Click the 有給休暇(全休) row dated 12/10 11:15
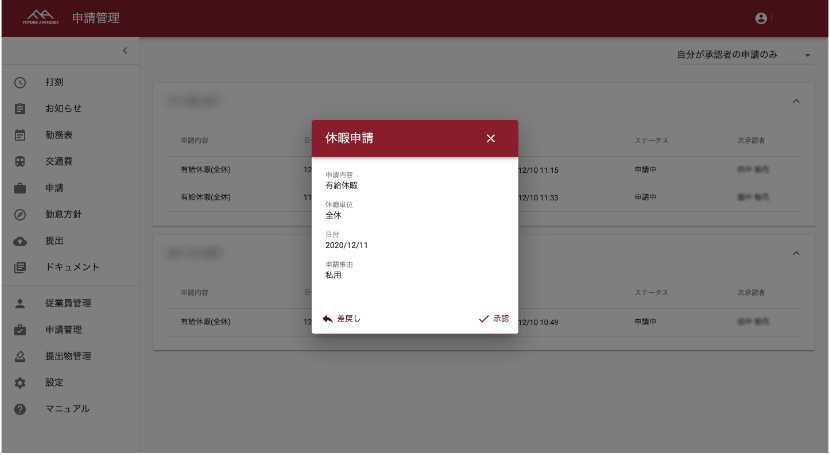 point(483,170)
